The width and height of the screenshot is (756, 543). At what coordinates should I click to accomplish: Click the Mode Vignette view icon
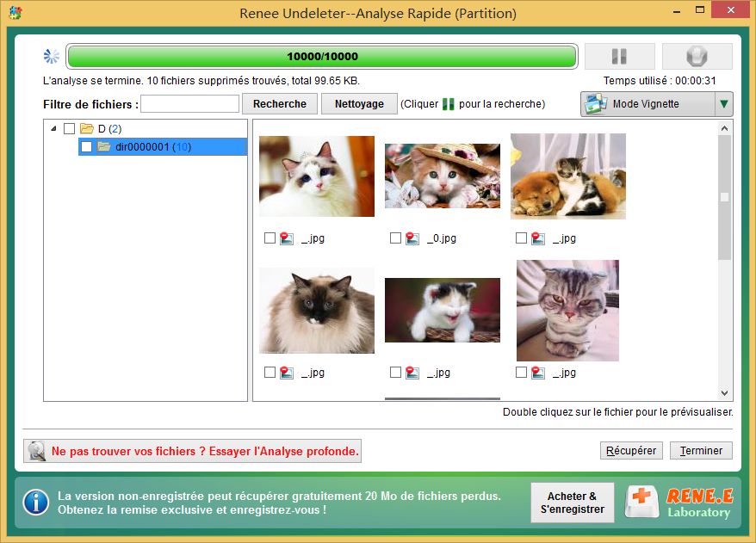(x=595, y=104)
